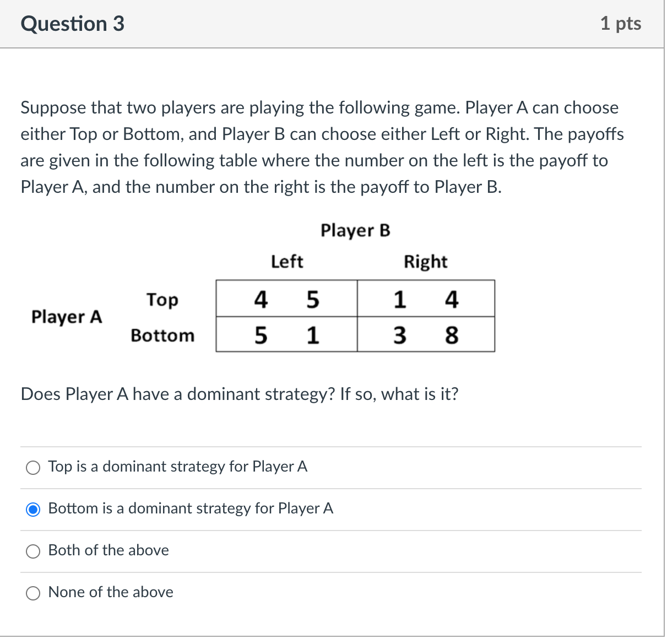Click the payoff cell showing 4 5
This screenshot has width=667, height=644.
click(x=286, y=298)
